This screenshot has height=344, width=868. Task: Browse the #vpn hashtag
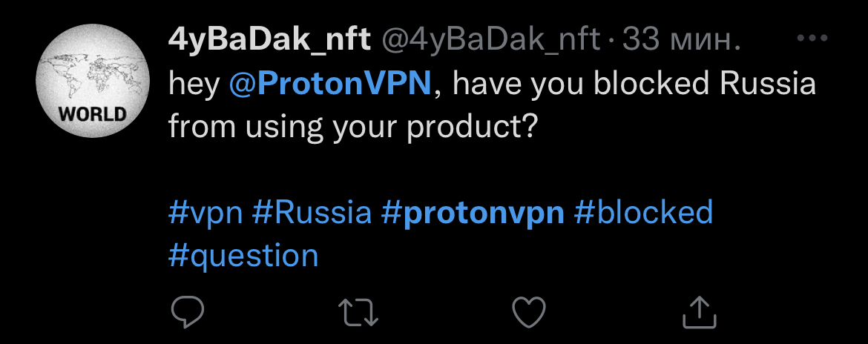206,213
